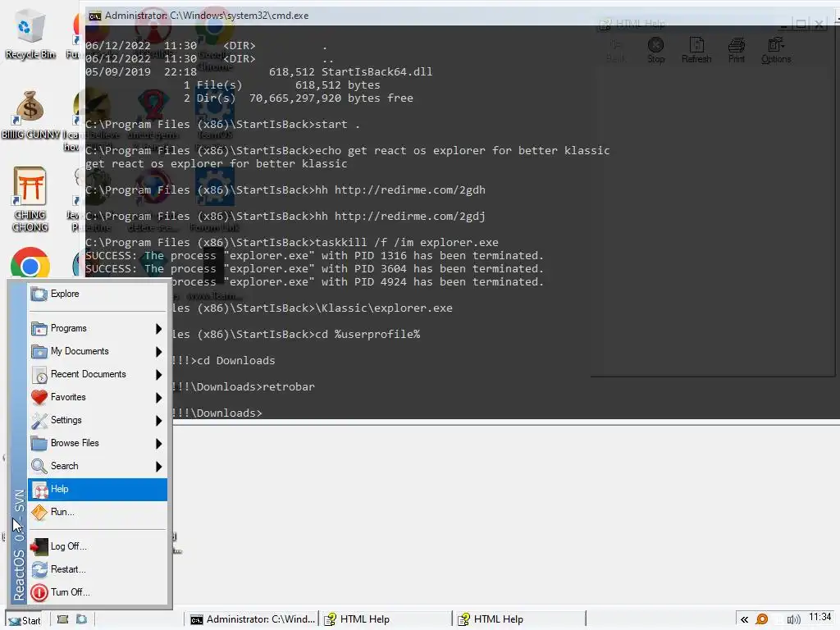Image resolution: width=840 pixels, height=630 pixels.
Task: Click the Explore folder icon
Action: (39, 294)
